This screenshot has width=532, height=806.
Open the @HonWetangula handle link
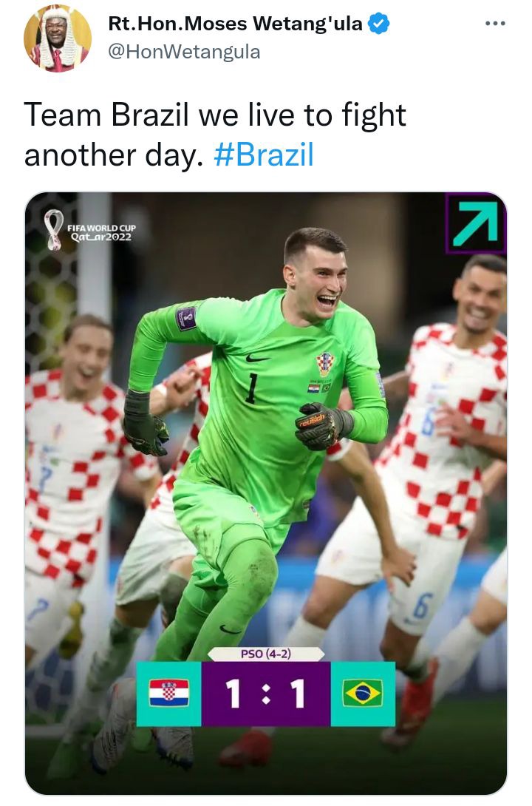coord(184,52)
